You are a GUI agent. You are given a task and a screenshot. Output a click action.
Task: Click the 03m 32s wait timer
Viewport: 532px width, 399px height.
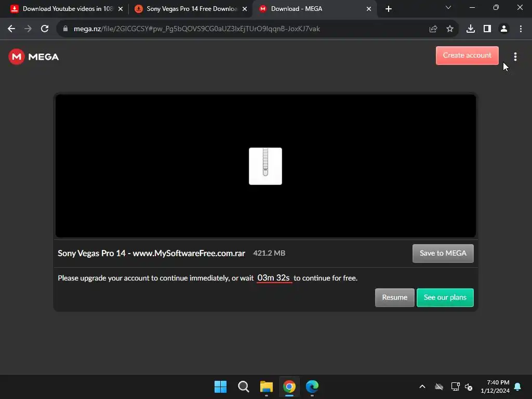274,278
